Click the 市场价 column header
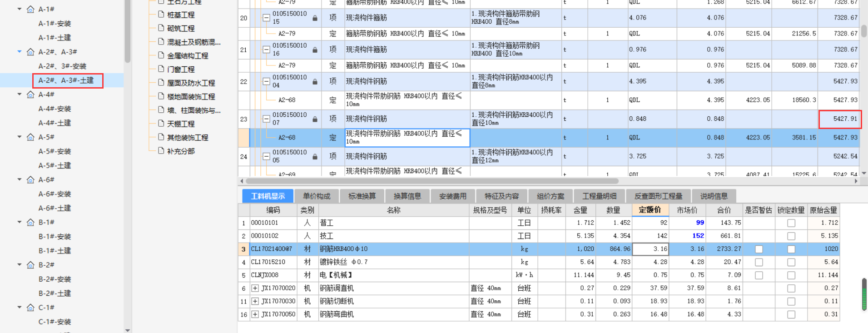The width and height of the screenshot is (868, 333). click(687, 210)
